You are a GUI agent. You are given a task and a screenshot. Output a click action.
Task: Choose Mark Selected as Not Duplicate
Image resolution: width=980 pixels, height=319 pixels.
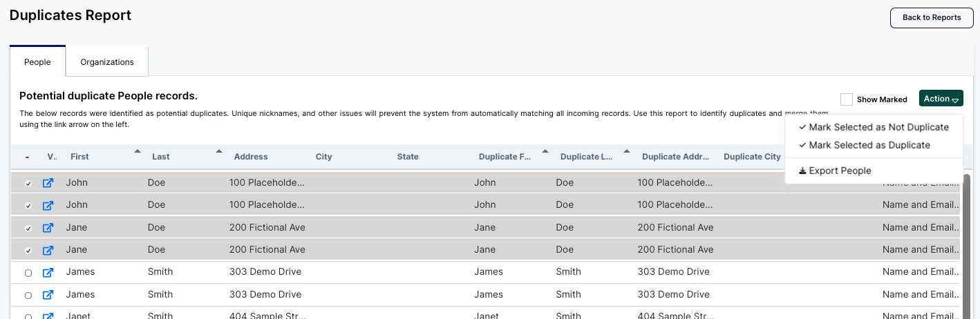[x=874, y=127]
